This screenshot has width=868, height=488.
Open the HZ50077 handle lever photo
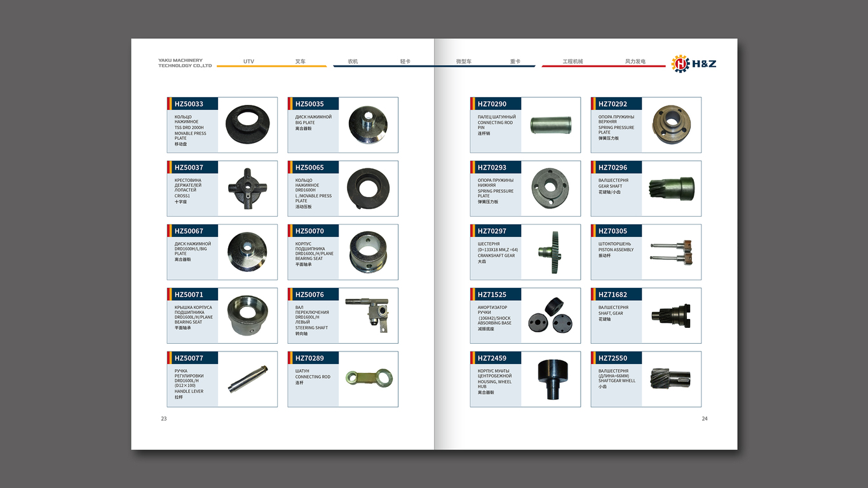point(248,379)
